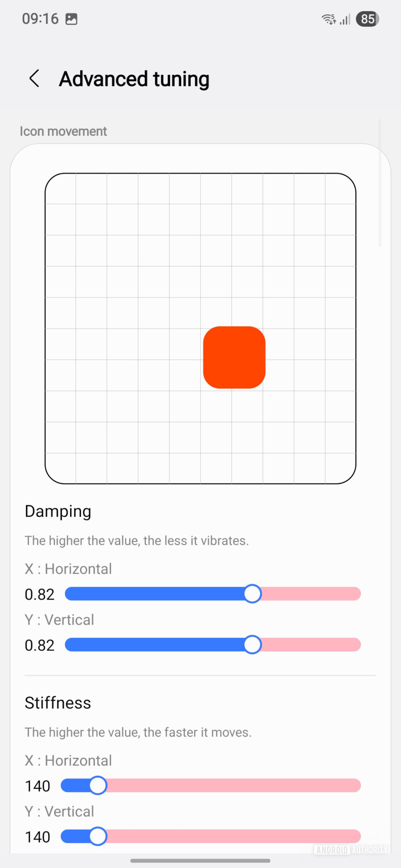Tap the clock showing 09:16
Image resolution: width=401 pixels, height=868 pixels.
click(x=41, y=18)
